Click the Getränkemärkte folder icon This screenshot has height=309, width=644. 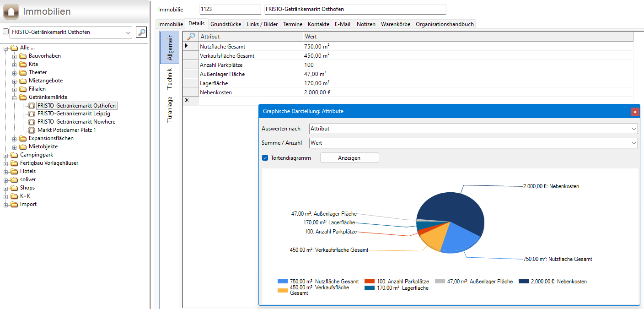(23, 97)
